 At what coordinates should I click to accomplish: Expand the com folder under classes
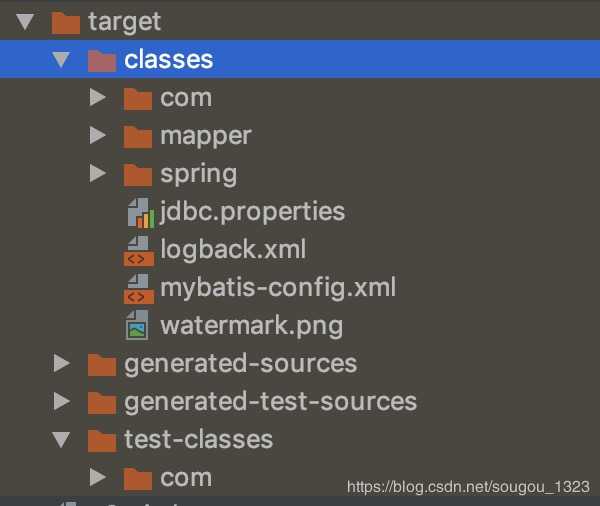tap(97, 98)
